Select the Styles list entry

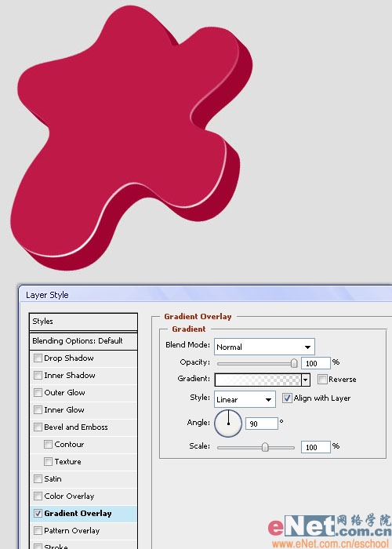click(x=83, y=322)
